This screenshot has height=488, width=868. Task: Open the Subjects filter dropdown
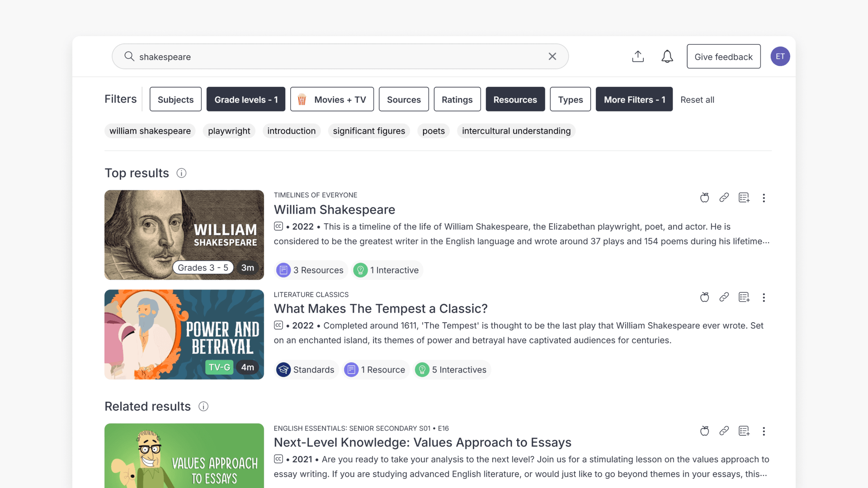coord(175,99)
